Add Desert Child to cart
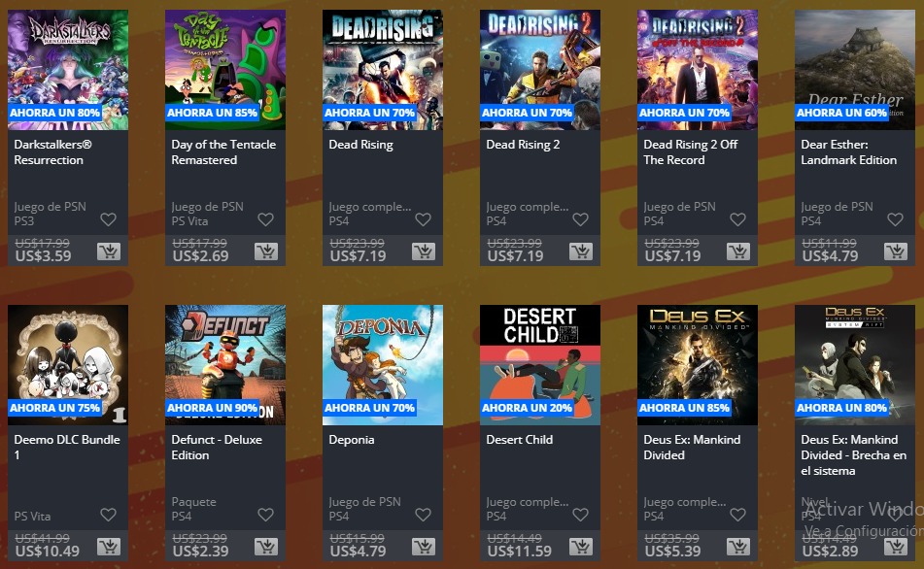The height and width of the screenshot is (569, 924). click(581, 548)
